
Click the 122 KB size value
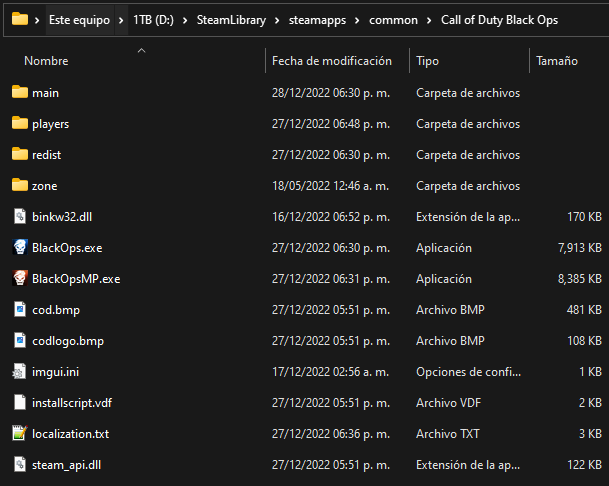pos(584,465)
